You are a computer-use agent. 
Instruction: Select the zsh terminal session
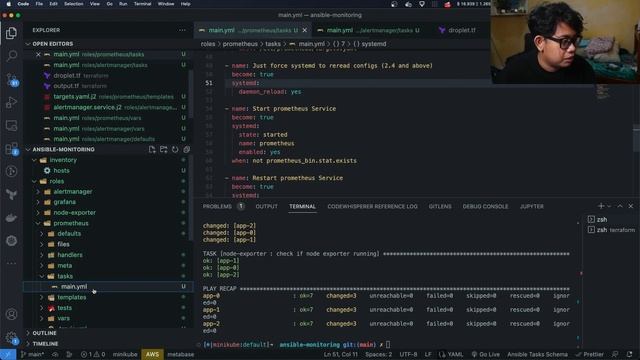point(611,220)
